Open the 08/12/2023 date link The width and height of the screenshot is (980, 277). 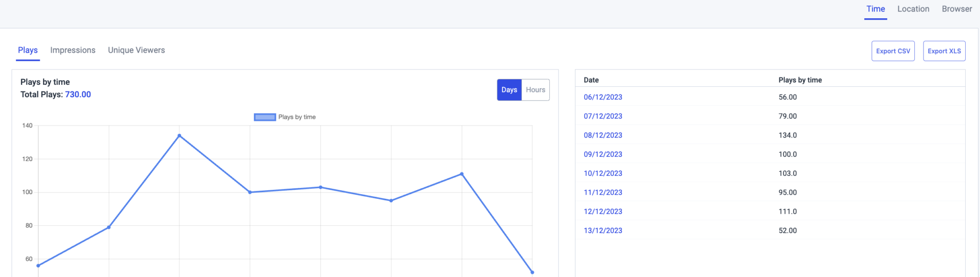point(603,136)
